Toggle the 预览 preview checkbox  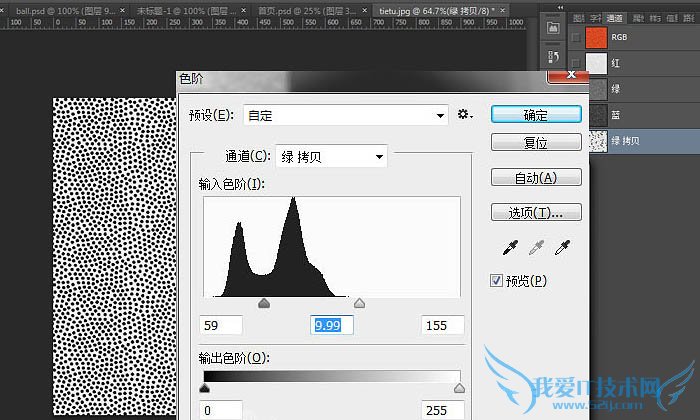pos(497,281)
